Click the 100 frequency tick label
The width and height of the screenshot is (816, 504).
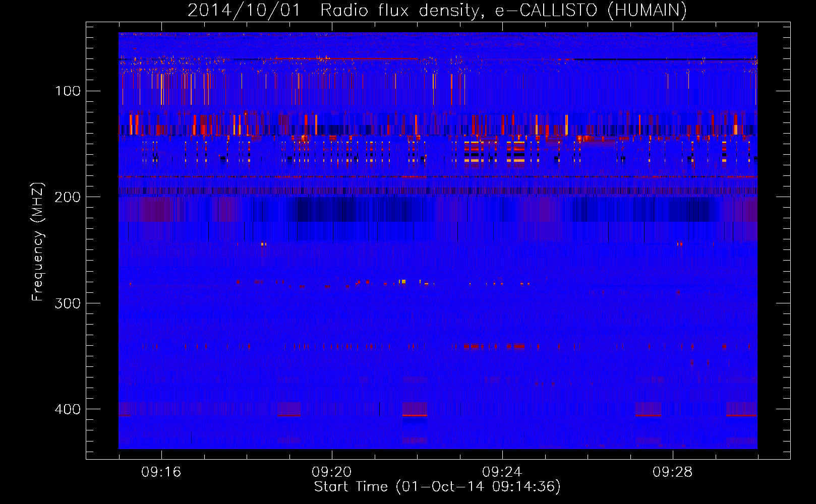click(x=68, y=91)
